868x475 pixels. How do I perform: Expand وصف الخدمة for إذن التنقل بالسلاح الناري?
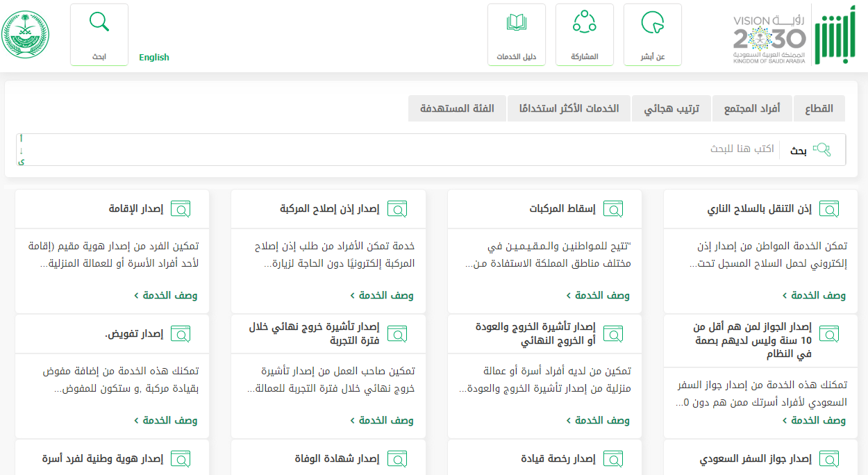click(x=814, y=295)
